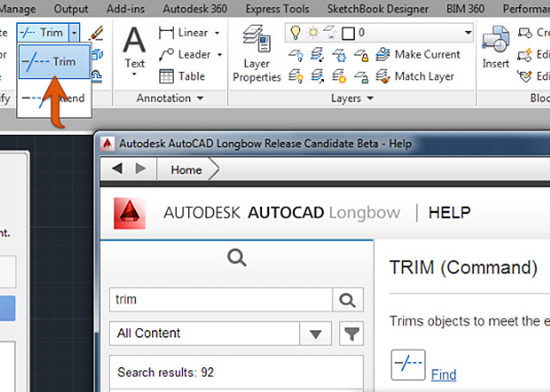Click the Help search field containing trim
The width and height of the screenshot is (550, 392).
(221, 300)
